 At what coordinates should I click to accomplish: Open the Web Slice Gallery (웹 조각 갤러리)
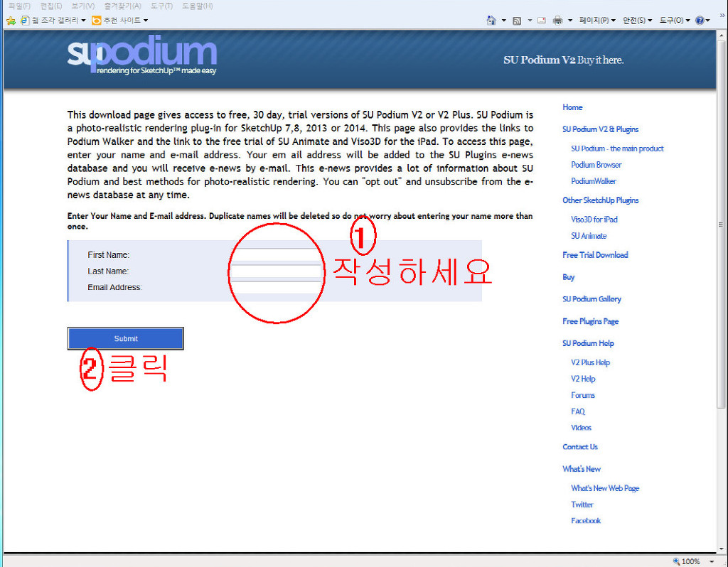(x=53, y=21)
